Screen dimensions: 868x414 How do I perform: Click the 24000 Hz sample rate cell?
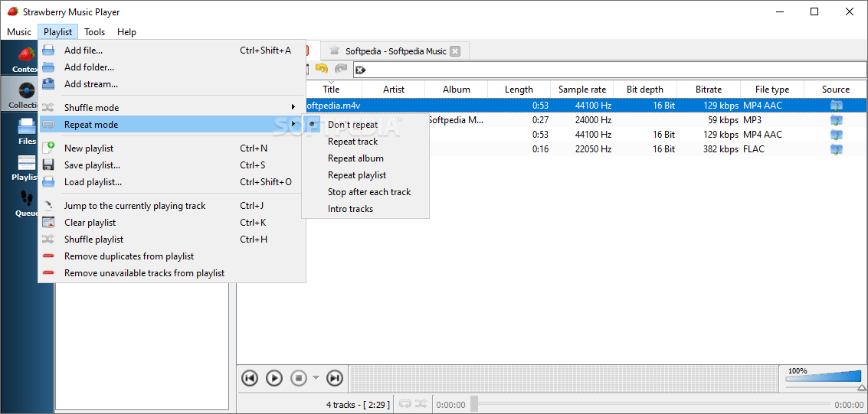[581, 120]
